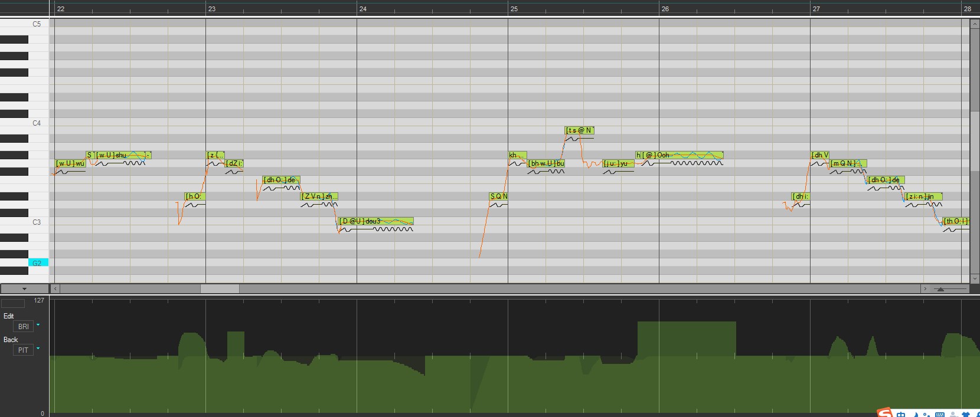Click the horizontal scrollbar thumb
This screenshot has width=980, height=417.
point(220,289)
